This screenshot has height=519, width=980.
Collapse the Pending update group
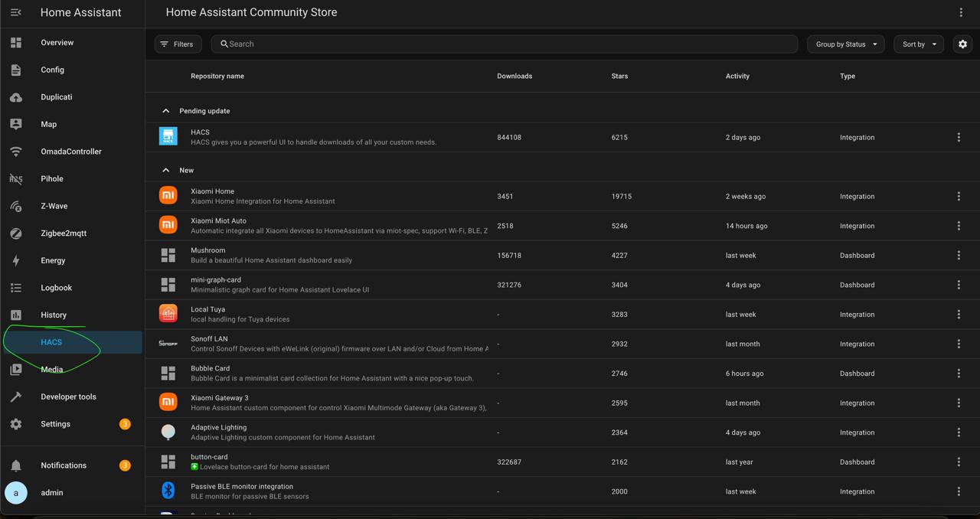[165, 111]
